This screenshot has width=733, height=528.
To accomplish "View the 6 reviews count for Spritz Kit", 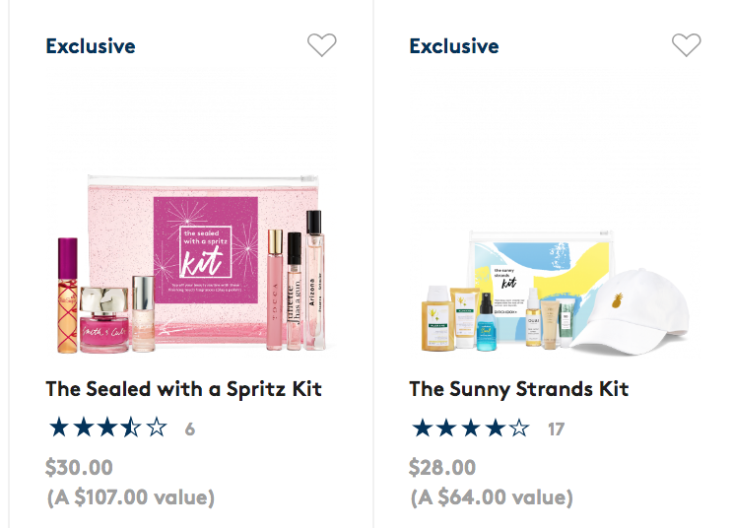I will click(190, 430).
